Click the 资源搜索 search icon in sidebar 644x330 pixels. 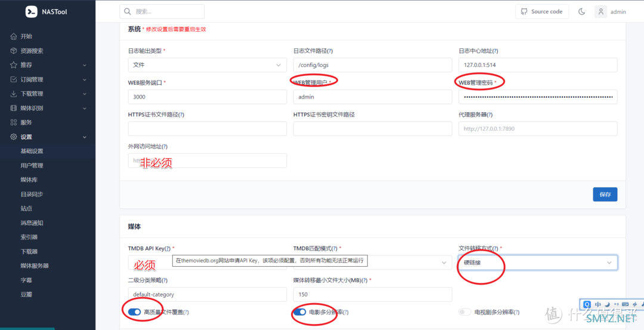(14, 51)
